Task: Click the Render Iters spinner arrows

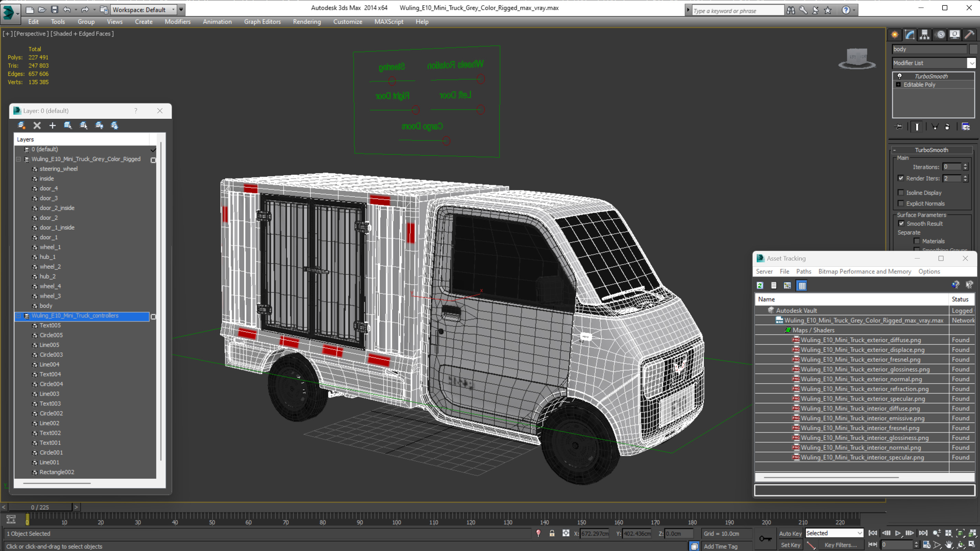Action: coord(965,178)
